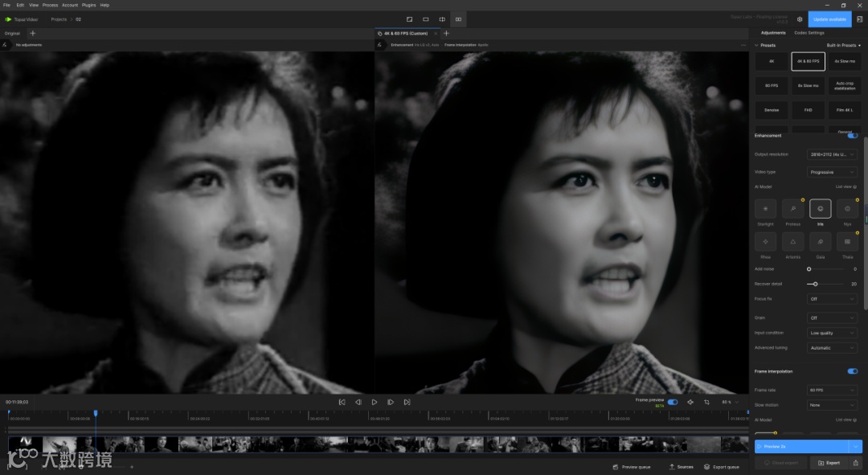This screenshot has height=475, width=868.
Task: Close the 4K & 60 FPS tab
Action: tap(436, 33)
